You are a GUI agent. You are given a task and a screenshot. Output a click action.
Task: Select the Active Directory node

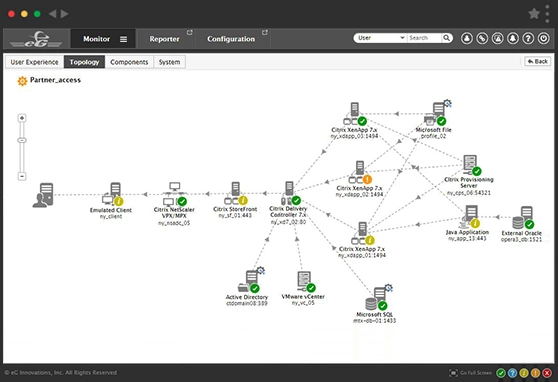pos(251,280)
